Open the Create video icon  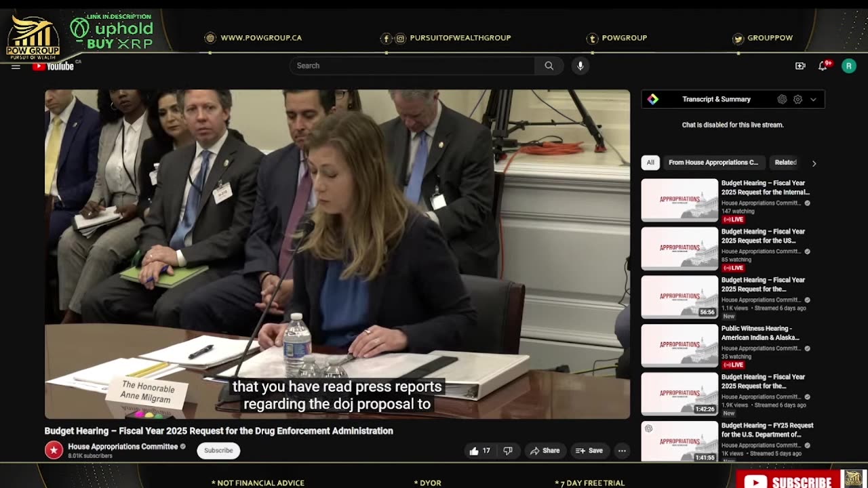(x=800, y=66)
